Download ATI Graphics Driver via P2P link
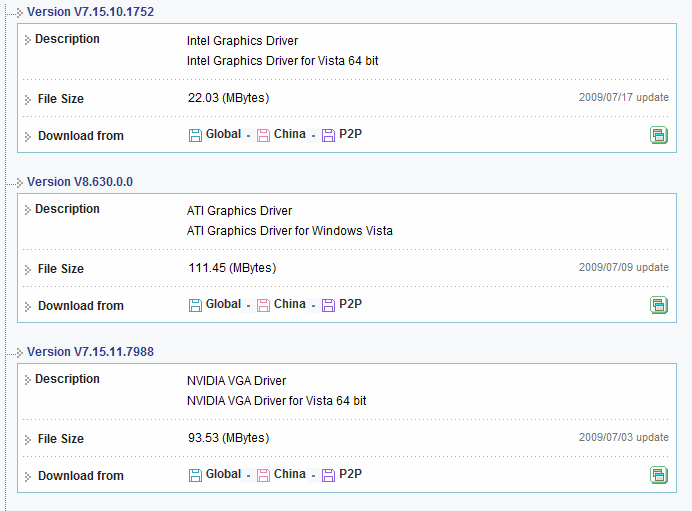 tap(350, 304)
